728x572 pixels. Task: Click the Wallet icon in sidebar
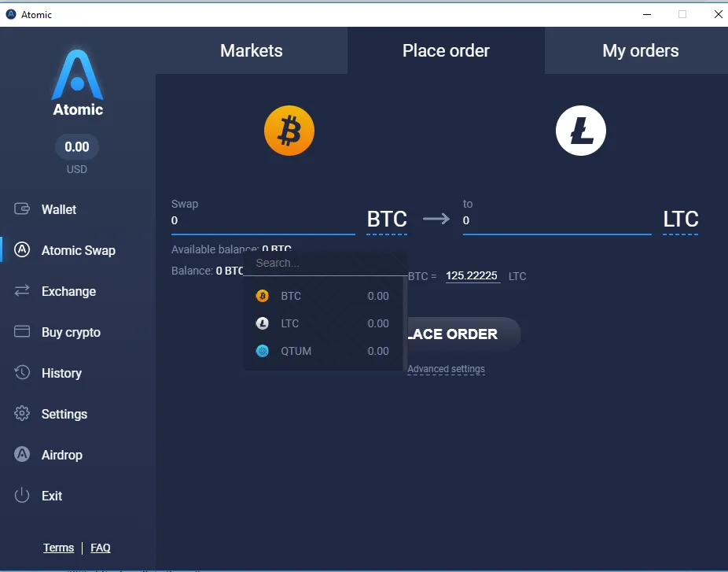coord(22,209)
